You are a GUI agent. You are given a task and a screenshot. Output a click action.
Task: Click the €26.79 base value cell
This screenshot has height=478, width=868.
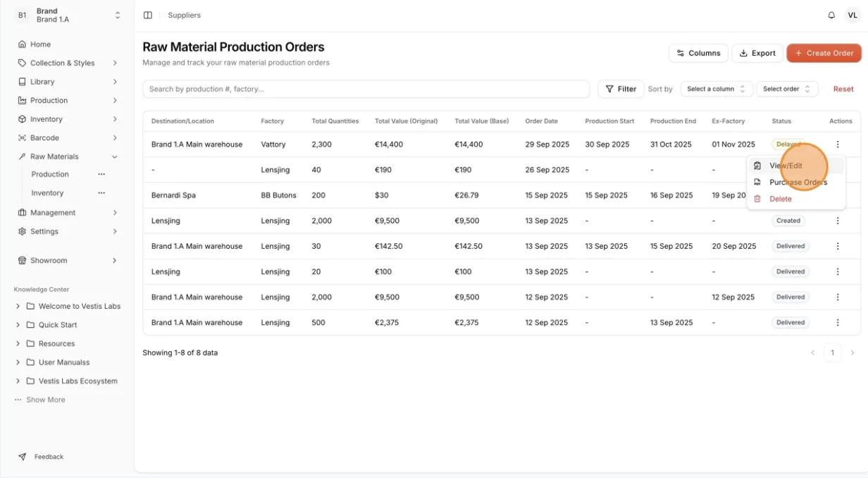click(466, 195)
